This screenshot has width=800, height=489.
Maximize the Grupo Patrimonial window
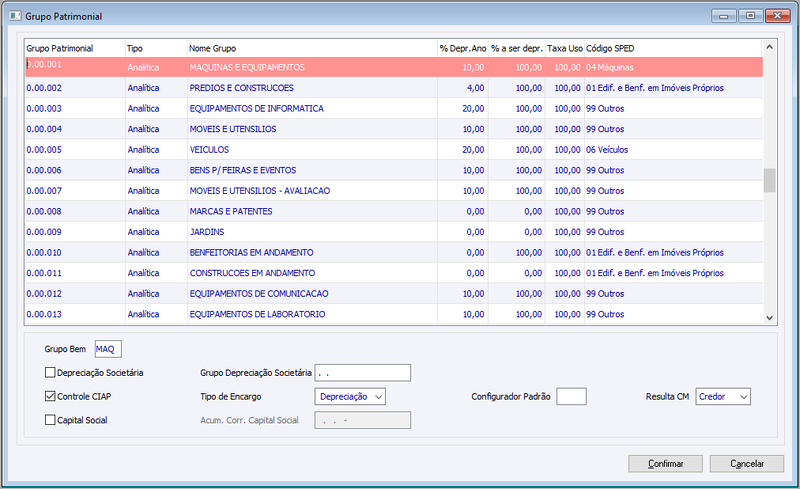coord(750,16)
